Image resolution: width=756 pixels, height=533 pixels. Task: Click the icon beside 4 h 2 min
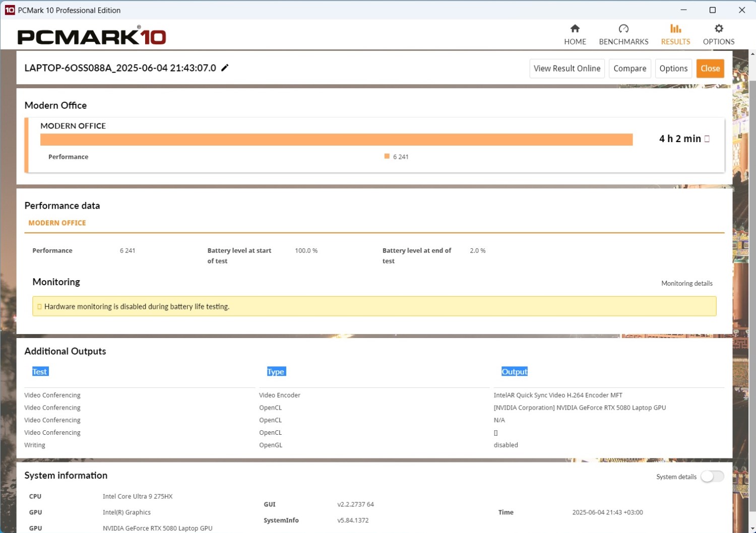pos(707,139)
